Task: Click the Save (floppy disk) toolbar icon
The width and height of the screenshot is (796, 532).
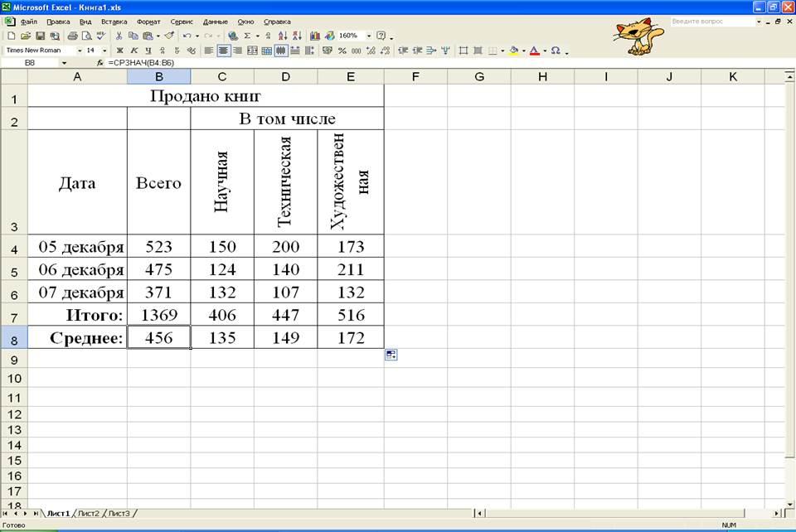Action: tap(41, 36)
